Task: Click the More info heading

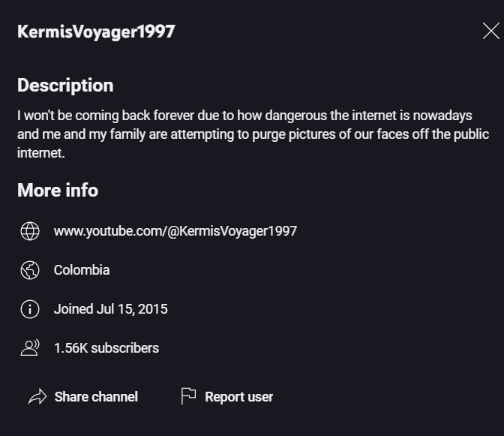Action: tap(58, 190)
